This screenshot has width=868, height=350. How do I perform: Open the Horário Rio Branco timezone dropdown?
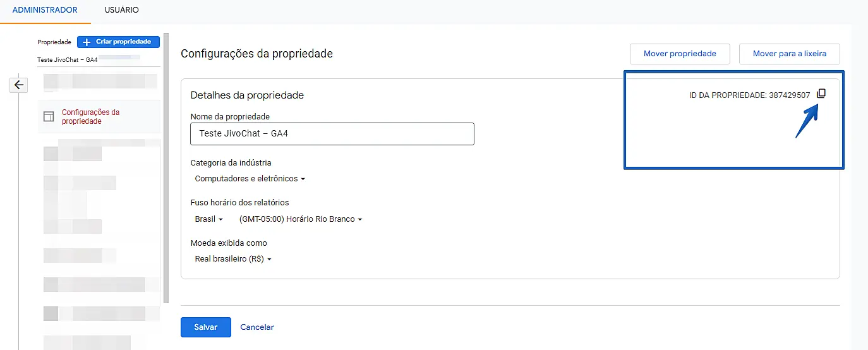301,219
